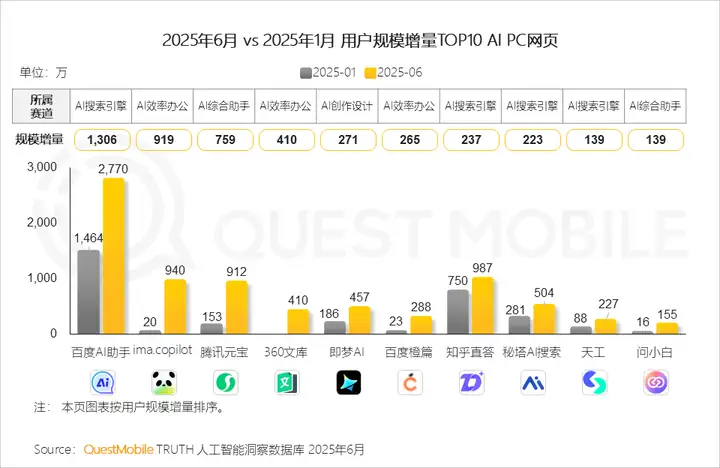Image resolution: width=720 pixels, height=468 pixels.
Task: Click the 912 yellow bar of 腾讯元宝
Action: coord(237,307)
